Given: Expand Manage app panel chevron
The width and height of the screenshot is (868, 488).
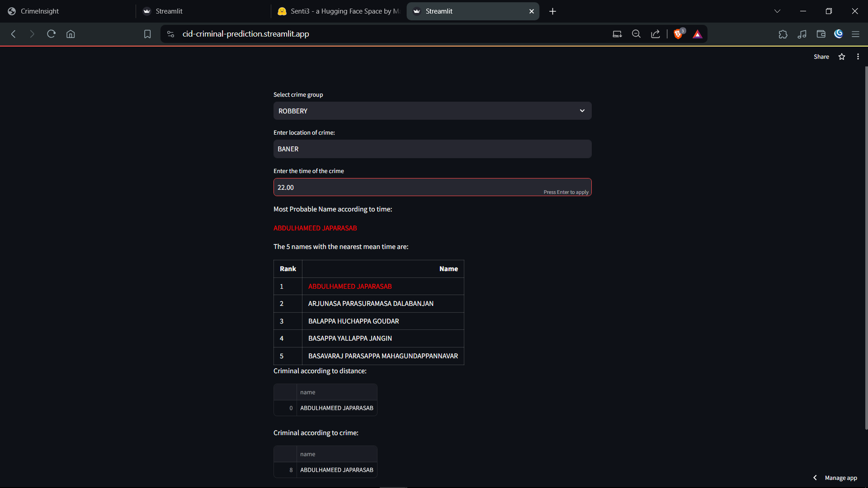Looking at the screenshot, I should click(815, 478).
